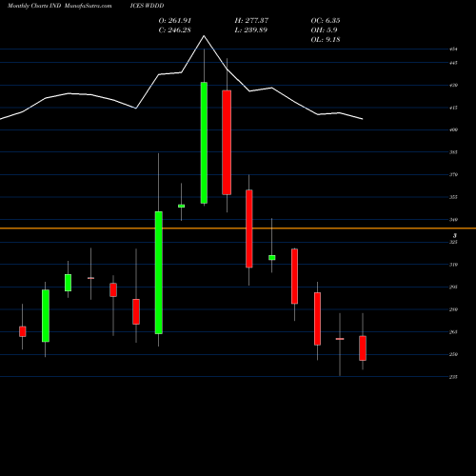
Task: Click the OH: 5.9 statistic
Action: [x=324, y=30]
